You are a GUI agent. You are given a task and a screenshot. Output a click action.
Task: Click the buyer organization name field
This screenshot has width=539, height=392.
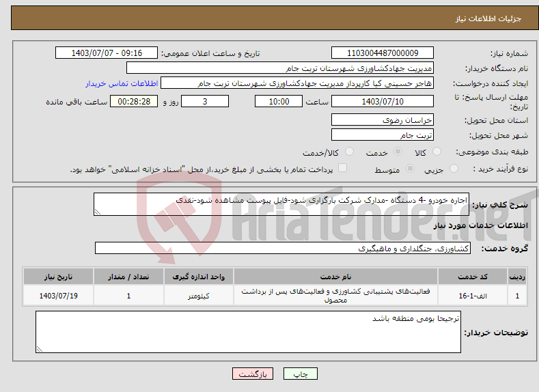click(x=280, y=68)
